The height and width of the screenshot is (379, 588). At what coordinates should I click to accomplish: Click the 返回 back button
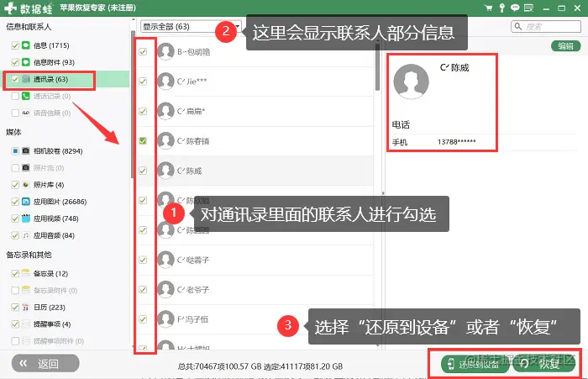pos(45,363)
